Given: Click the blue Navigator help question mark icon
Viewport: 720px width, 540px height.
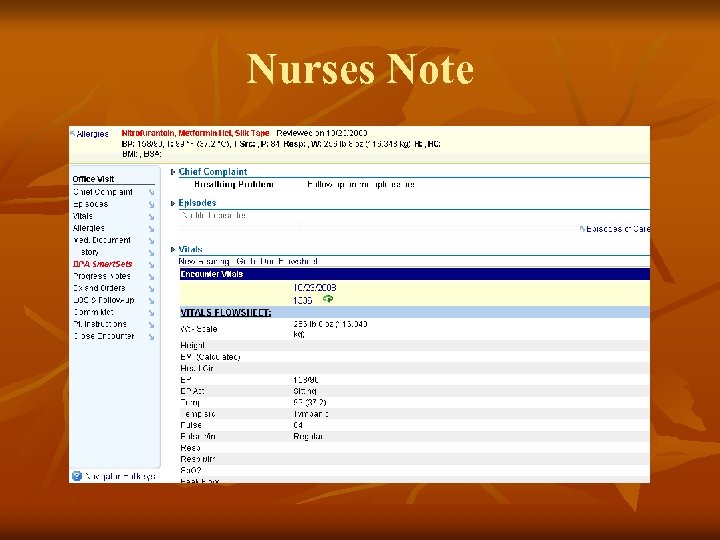Looking at the screenshot, I should pos(77,476).
